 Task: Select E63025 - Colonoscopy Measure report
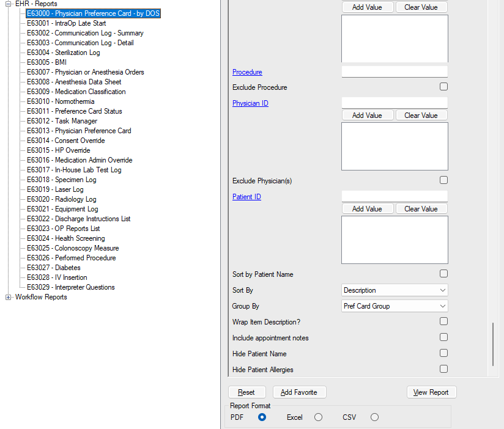pyautogui.click(x=73, y=248)
